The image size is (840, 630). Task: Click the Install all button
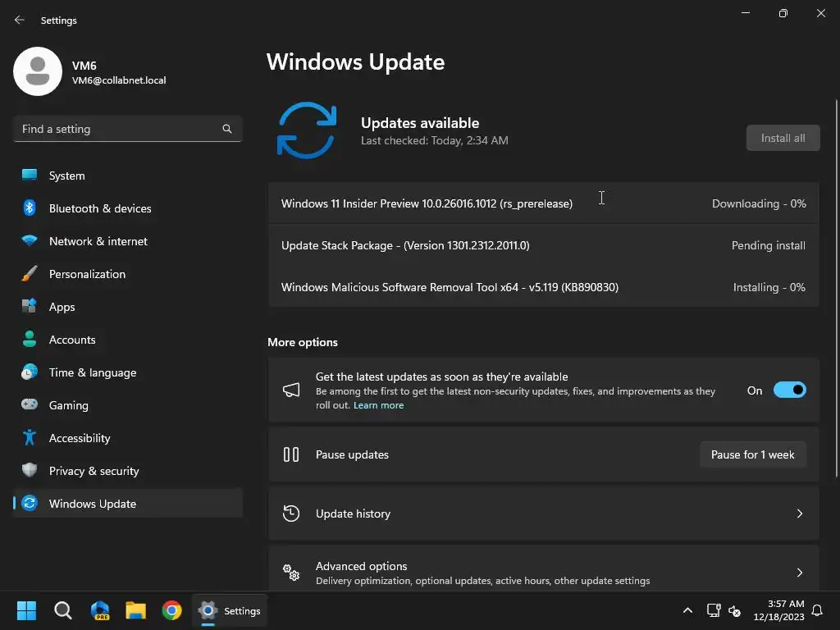pos(783,138)
